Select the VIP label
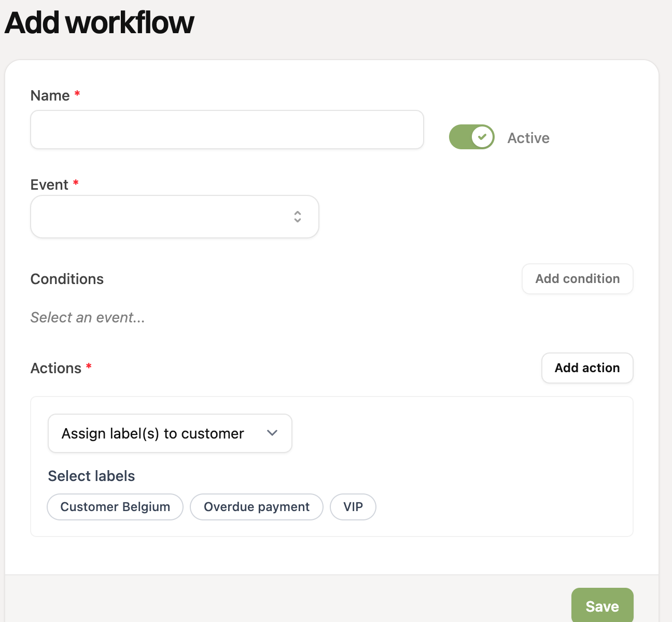 pos(353,507)
